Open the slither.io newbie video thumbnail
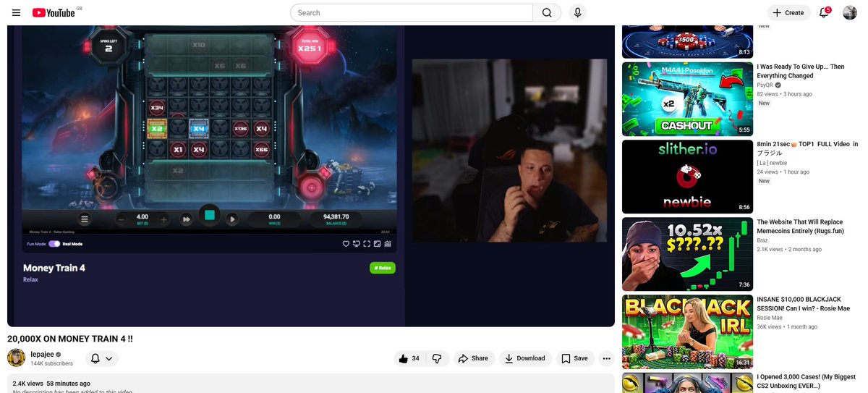This screenshot has height=393, width=868. (687, 177)
